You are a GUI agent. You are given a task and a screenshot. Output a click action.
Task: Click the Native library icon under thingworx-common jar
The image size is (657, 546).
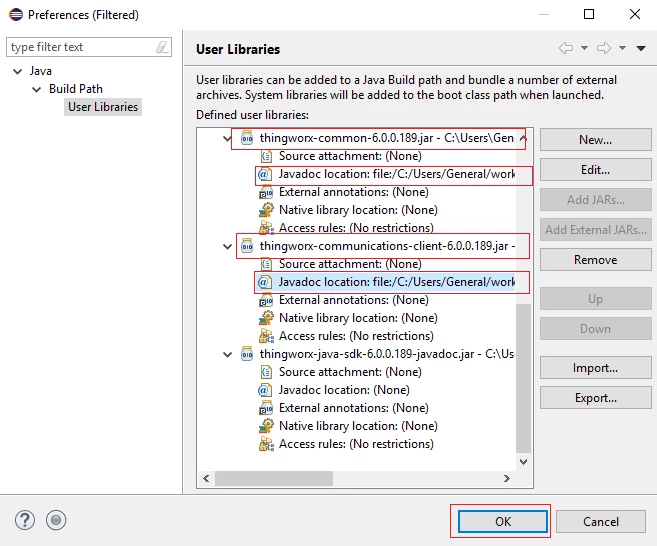(x=266, y=210)
